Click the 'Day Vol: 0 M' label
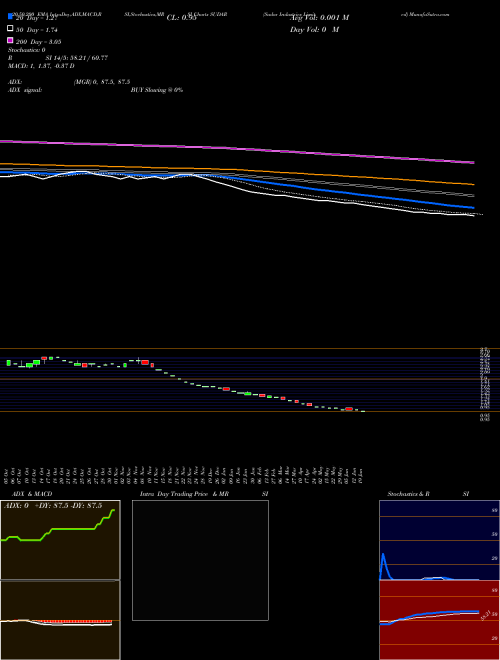 (x=314, y=30)
